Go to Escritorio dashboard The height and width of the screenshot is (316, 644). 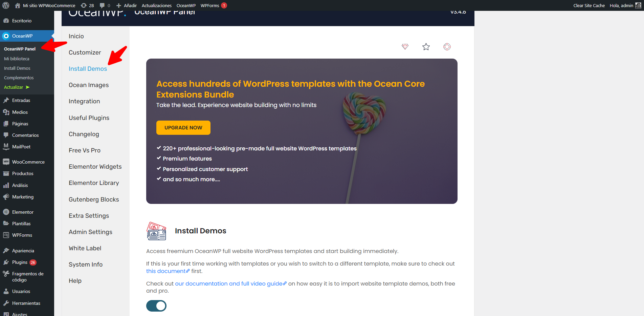(22, 21)
